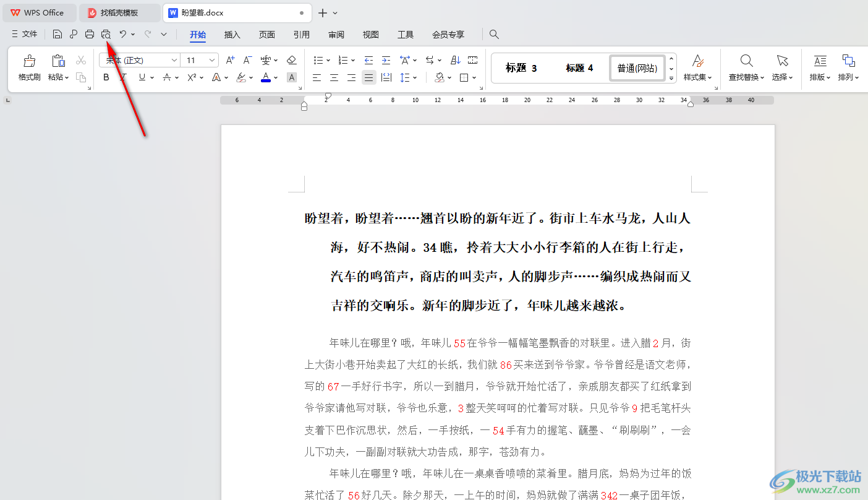Image resolution: width=868 pixels, height=500 pixels.
Task: Toggle justified text alignment
Action: [368, 77]
